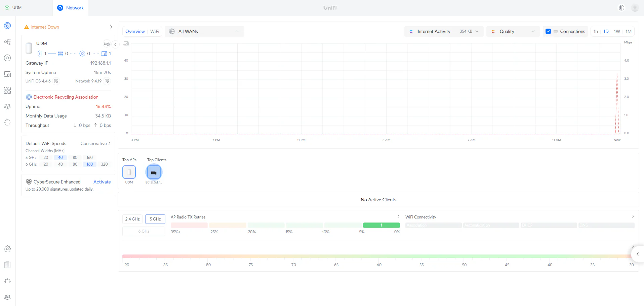The width and height of the screenshot is (644, 306).
Task: Toggle the light/dark theme icon
Action: coord(621,8)
